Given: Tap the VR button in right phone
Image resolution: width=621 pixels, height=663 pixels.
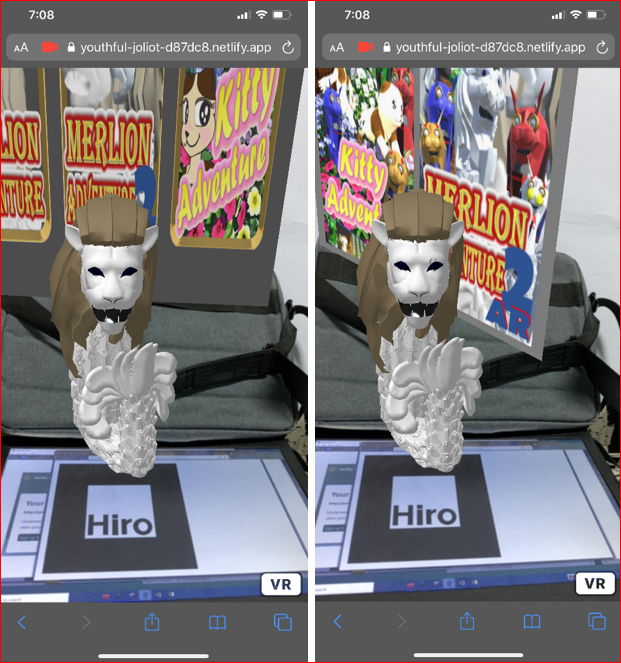Looking at the screenshot, I should click(x=595, y=584).
